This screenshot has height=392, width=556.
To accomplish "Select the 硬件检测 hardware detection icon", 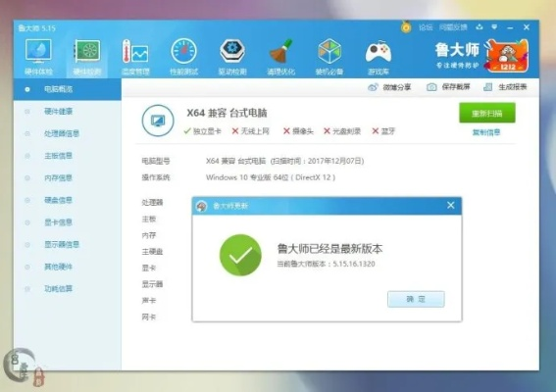I will (87, 57).
